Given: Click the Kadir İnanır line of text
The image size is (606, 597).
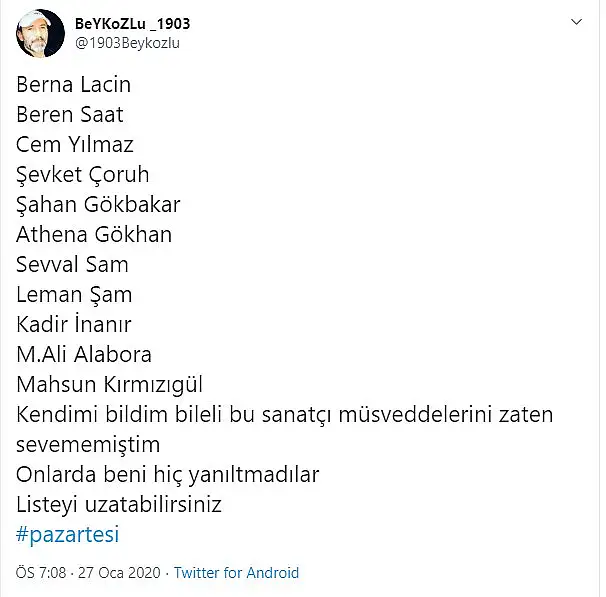Looking at the screenshot, I should (73, 324).
